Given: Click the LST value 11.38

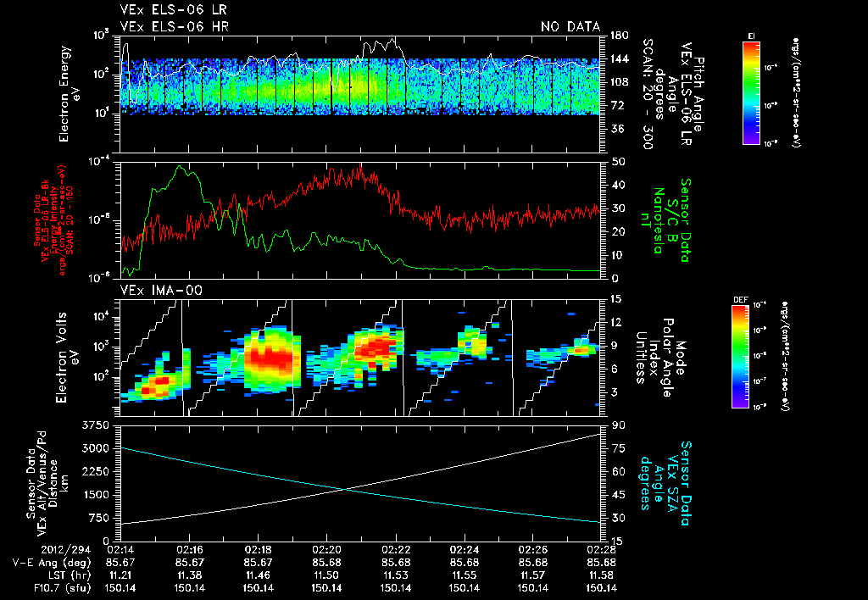Looking at the screenshot, I should pos(189,575).
